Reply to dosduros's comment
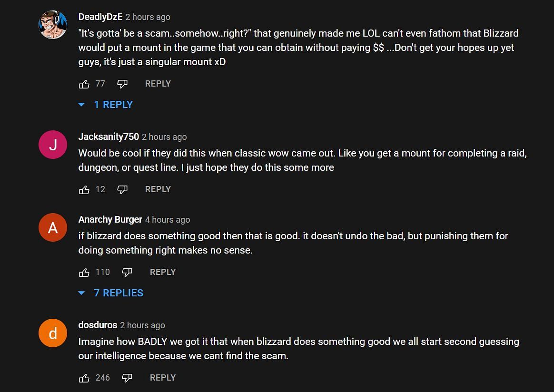Image resolution: width=554 pixels, height=392 pixels. coord(162,378)
